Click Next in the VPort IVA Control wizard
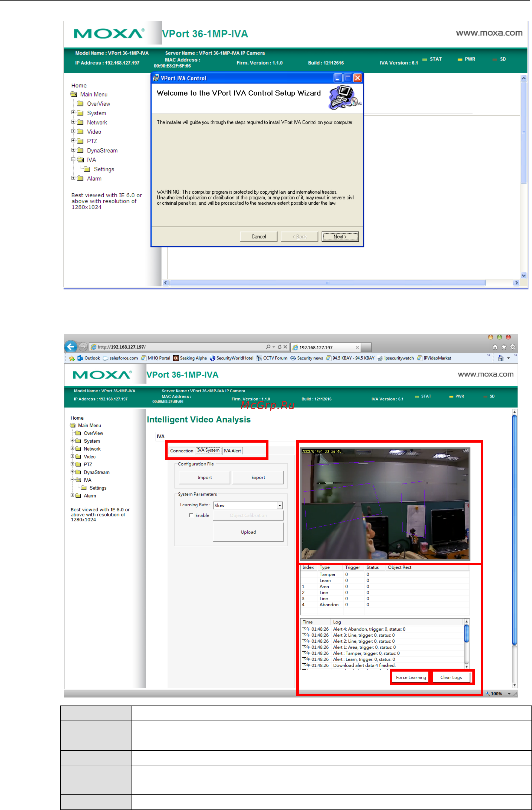Screen dimensions: 532x810 [x=340, y=237]
